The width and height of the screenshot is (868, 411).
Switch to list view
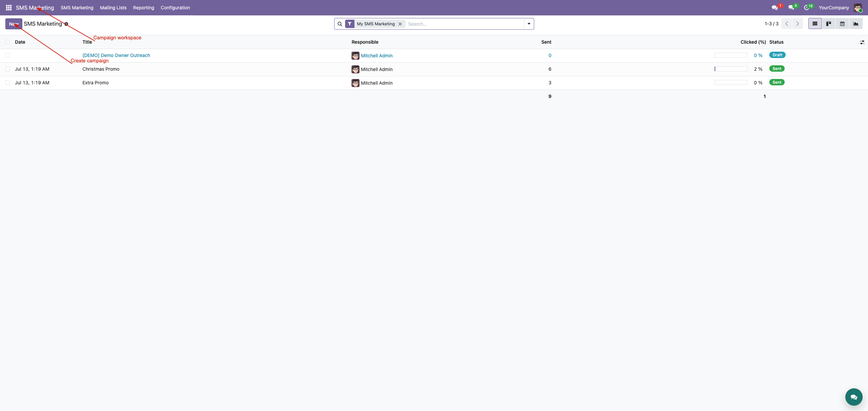click(815, 24)
